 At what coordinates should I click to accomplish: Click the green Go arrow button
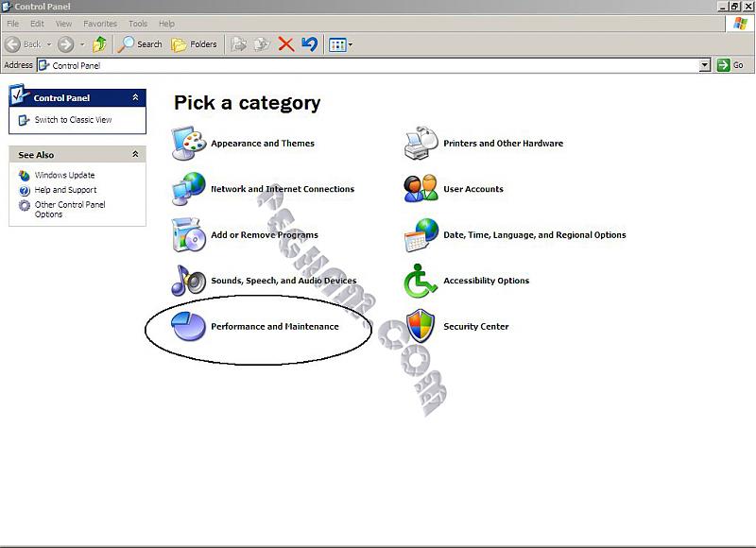pyautogui.click(x=724, y=65)
